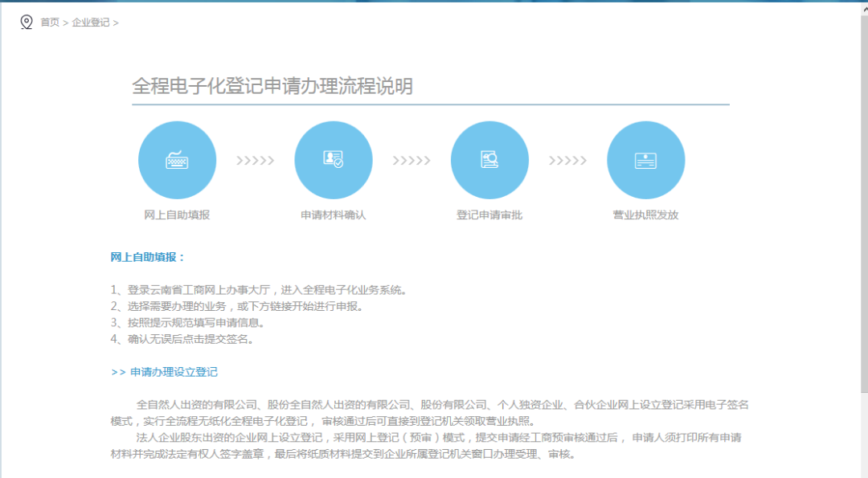This screenshot has width=868, height=478.
Task: Click the >> marker before 申请办理设立登记
Action: pyautogui.click(x=121, y=372)
